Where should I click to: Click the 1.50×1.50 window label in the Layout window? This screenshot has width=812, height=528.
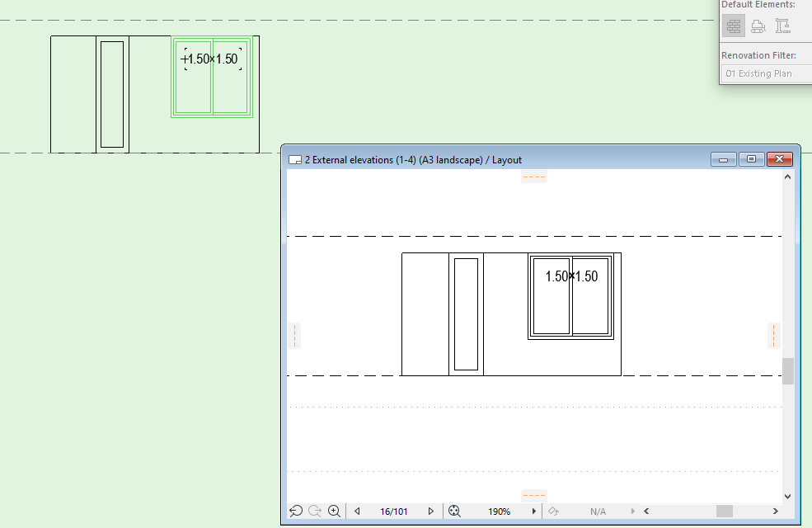tap(571, 276)
